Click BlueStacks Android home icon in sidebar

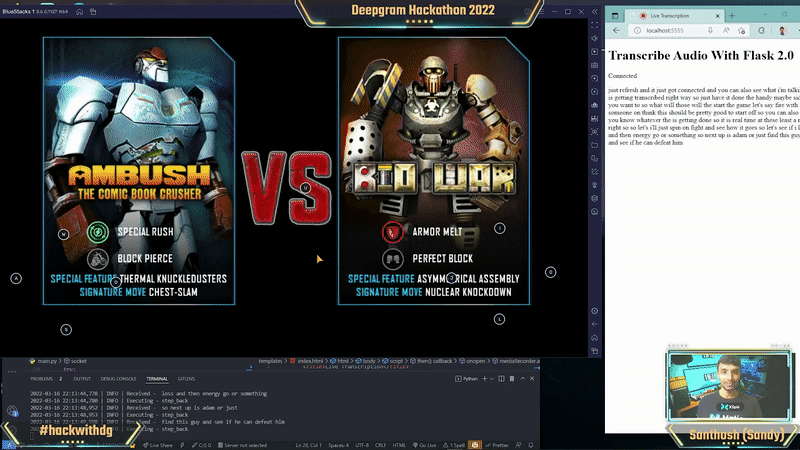594,338
